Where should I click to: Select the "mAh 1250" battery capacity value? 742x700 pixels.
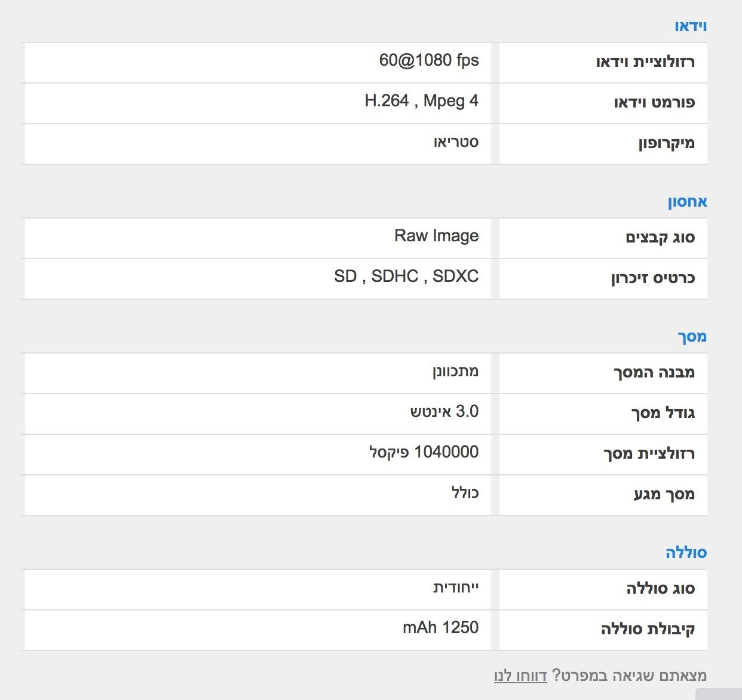point(440,628)
